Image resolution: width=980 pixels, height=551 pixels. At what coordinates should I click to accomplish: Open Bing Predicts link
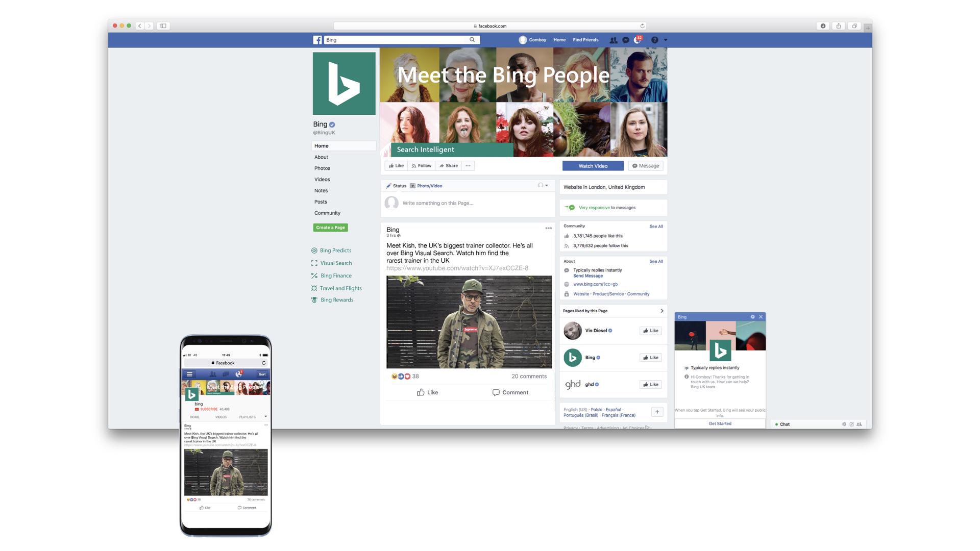coord(331,251)
